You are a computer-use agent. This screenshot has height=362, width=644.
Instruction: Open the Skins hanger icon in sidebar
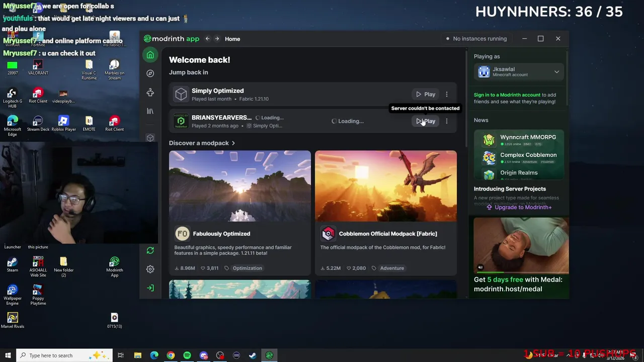coord(150,93)
